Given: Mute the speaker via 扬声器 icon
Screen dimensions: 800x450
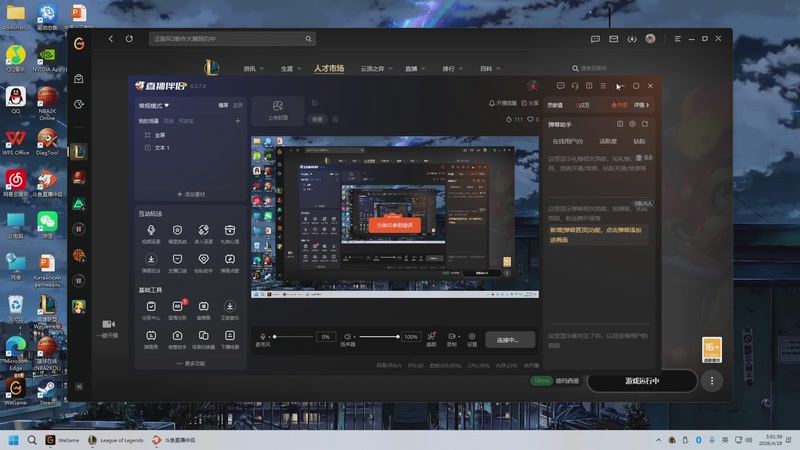Looking at the screenshot, I should coord(347,337).
